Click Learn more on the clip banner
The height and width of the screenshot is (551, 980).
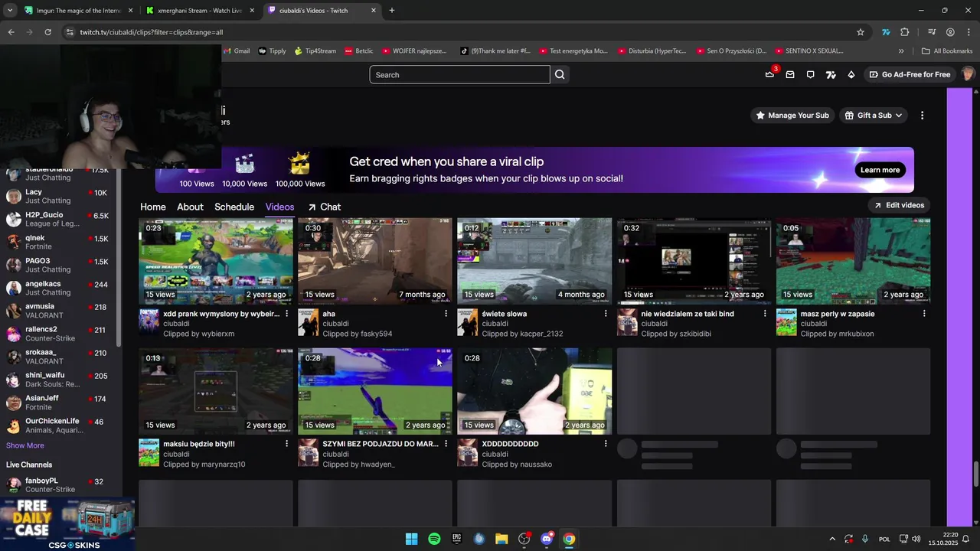(880, 170)
